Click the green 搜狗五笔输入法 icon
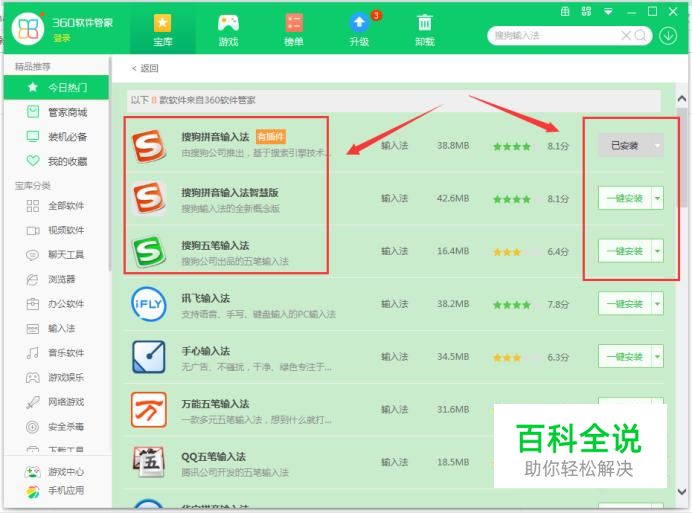692x513 pixels. point(149,251)
